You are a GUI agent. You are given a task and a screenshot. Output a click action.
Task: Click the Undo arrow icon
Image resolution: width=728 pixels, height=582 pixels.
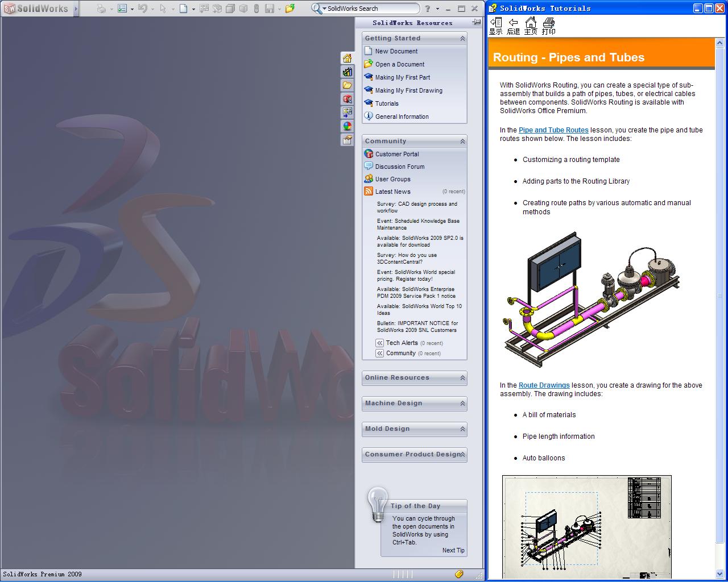pyautogui.click(x=142, y=9)
